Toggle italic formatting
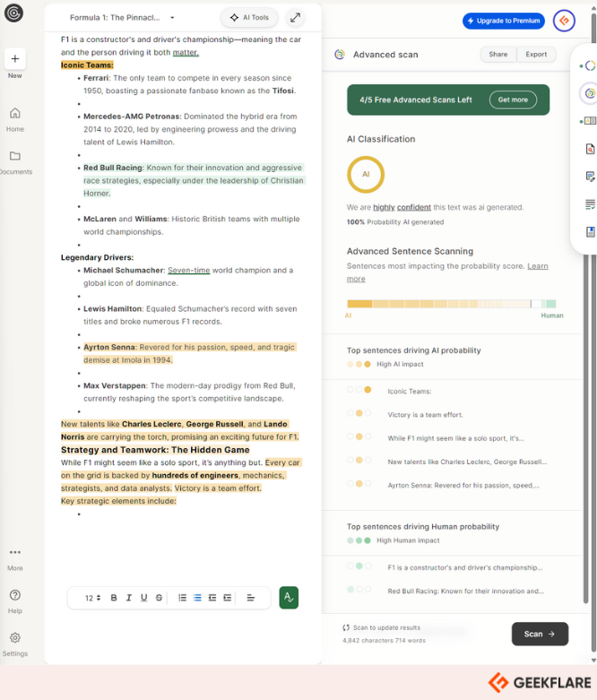Screen dimensions: 597x700 click(129, 598)
